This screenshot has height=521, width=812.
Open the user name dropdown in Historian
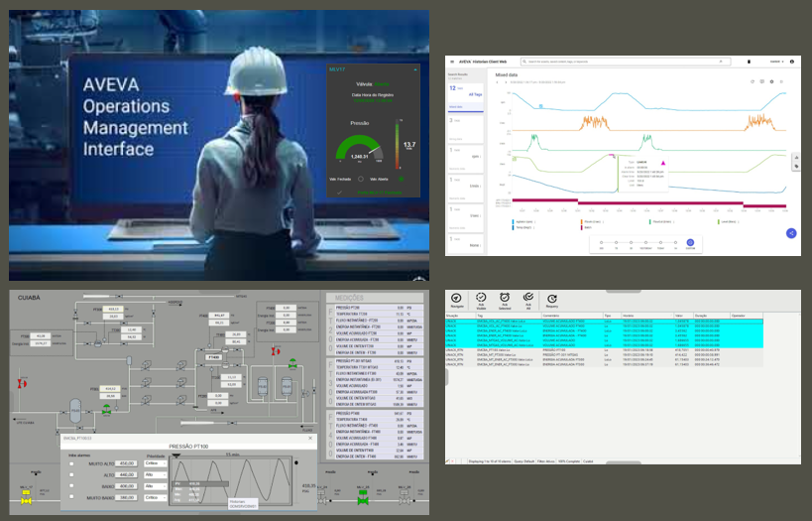pos(776,62)
